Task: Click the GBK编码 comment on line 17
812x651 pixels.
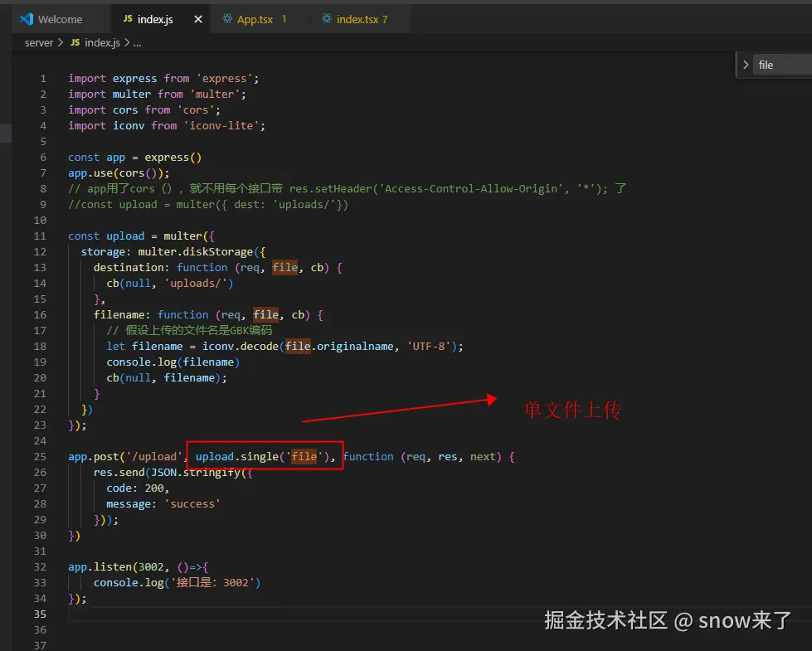Action: point(189,330)
